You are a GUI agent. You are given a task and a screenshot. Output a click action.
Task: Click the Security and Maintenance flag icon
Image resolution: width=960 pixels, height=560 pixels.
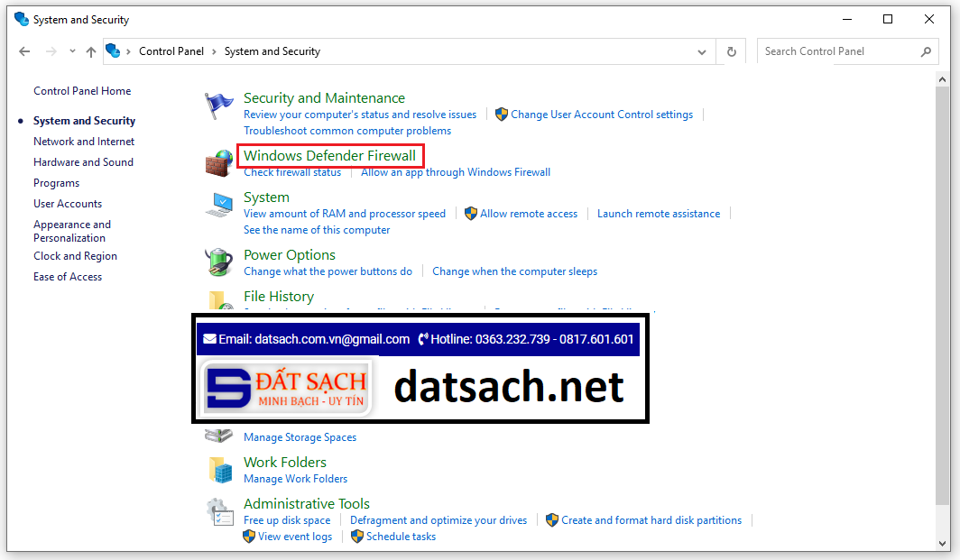[218, 106]
